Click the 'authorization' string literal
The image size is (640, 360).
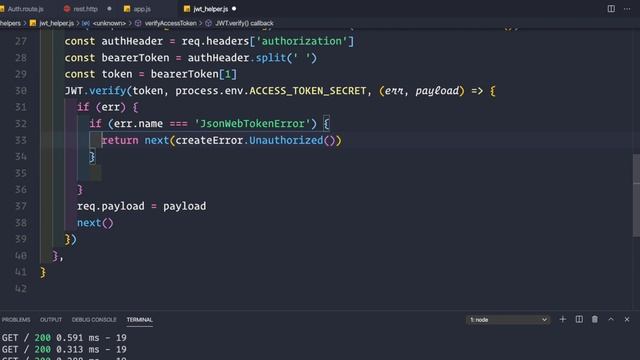301,41
